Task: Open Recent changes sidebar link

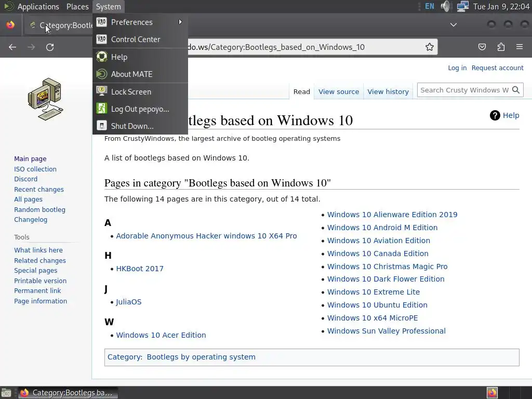Action: coord(39,189)
